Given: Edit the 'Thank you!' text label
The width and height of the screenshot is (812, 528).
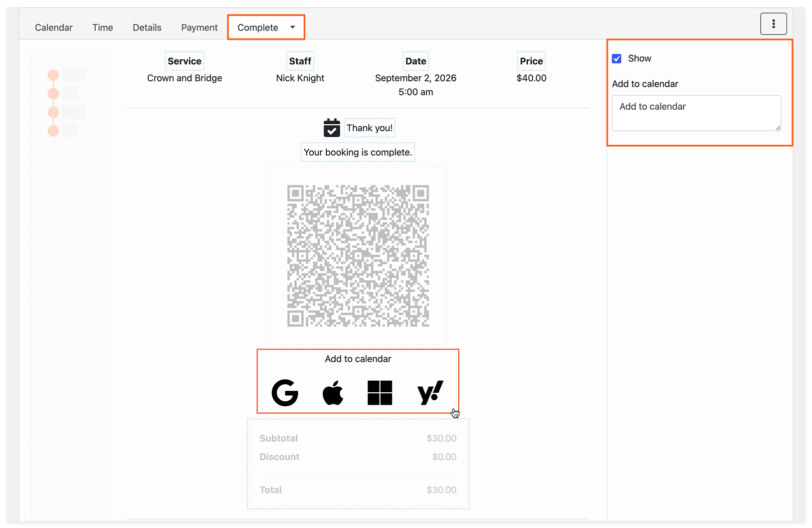Looking at the screenshot, I should click(370, 128).
